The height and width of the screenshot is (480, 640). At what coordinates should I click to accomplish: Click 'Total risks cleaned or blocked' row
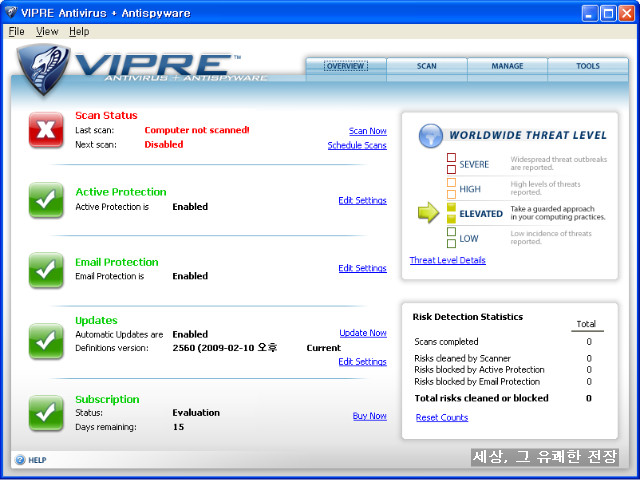click(503, 398)
